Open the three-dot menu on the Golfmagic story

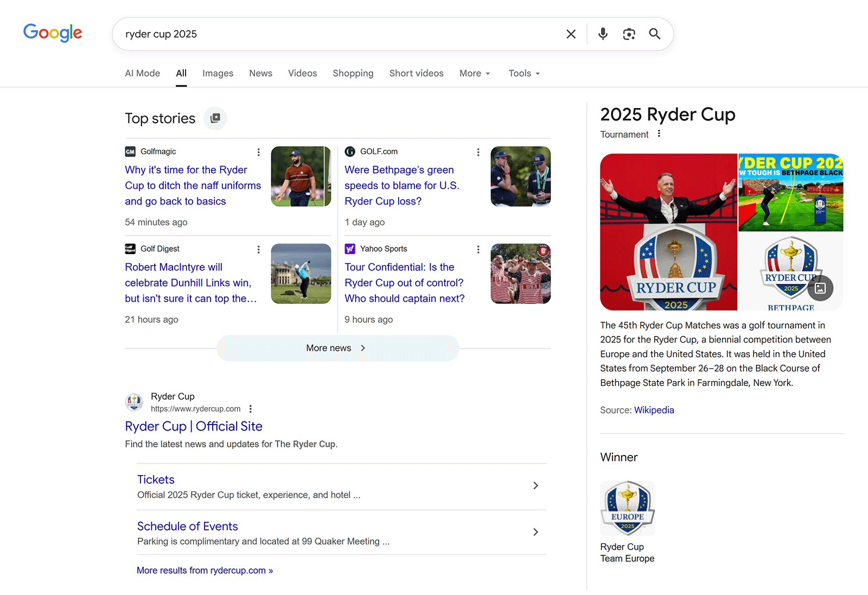259,152
